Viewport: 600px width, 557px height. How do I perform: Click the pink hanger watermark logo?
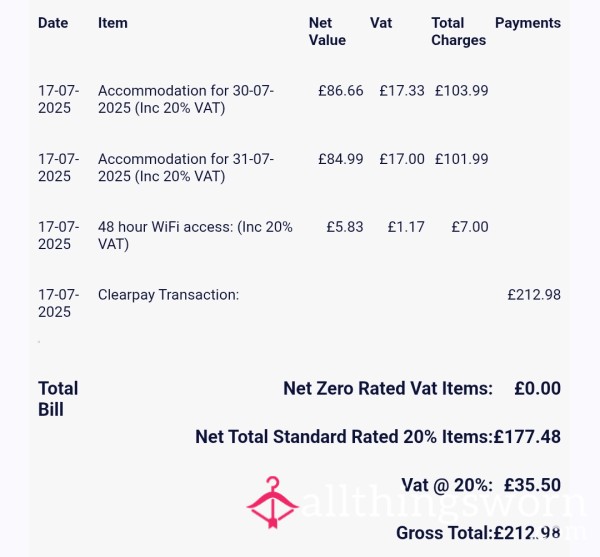pyautogui.click(x=272, y=502)
